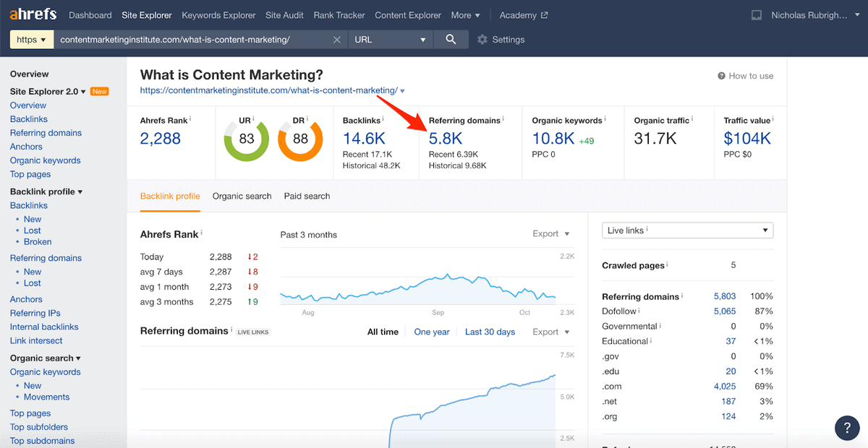Open the https protocol dropdown
Image resolution: width=868 pixels, height=448 pixels.
click(32, 40)
